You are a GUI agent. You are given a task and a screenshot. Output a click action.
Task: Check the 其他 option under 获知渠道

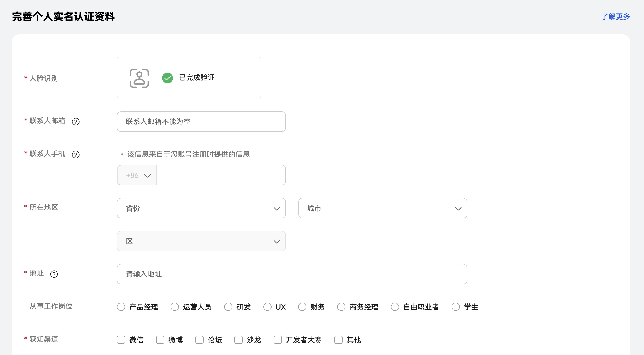(338, 340)
